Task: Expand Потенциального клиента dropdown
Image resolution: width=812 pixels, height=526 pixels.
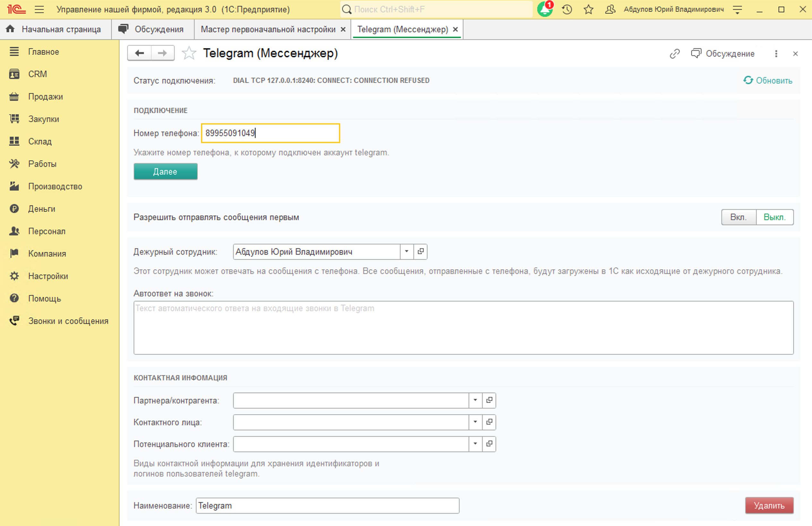Action: (475, 444)
